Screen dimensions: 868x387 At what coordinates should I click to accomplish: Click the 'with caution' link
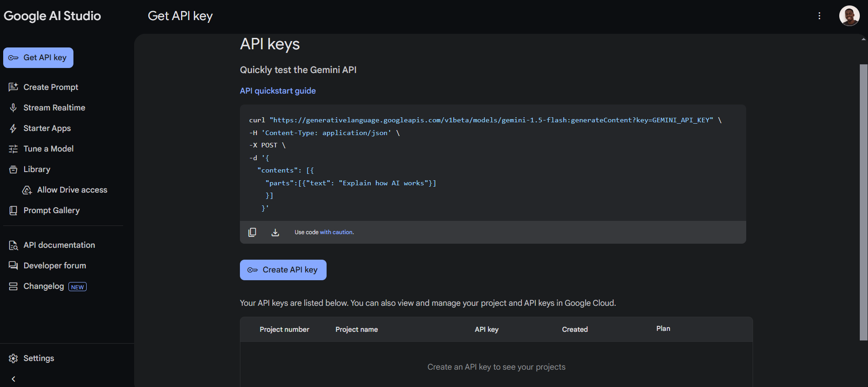[x=337, y=232]
